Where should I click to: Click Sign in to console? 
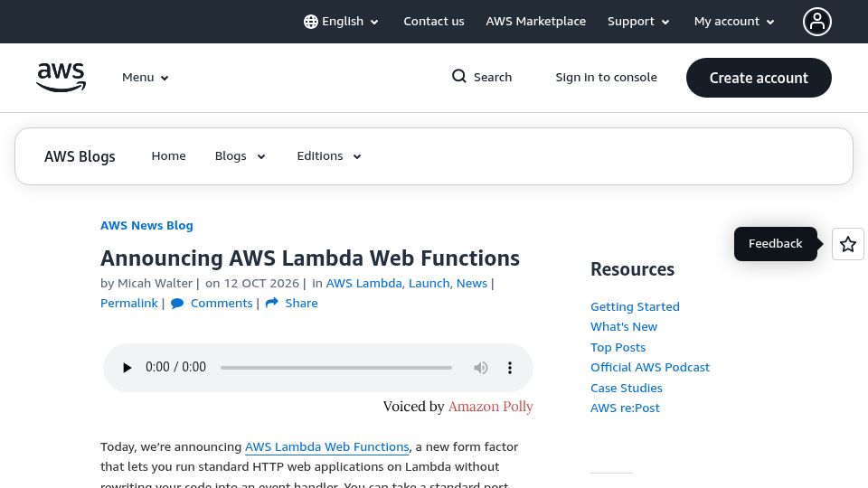(x=606, y=77)
